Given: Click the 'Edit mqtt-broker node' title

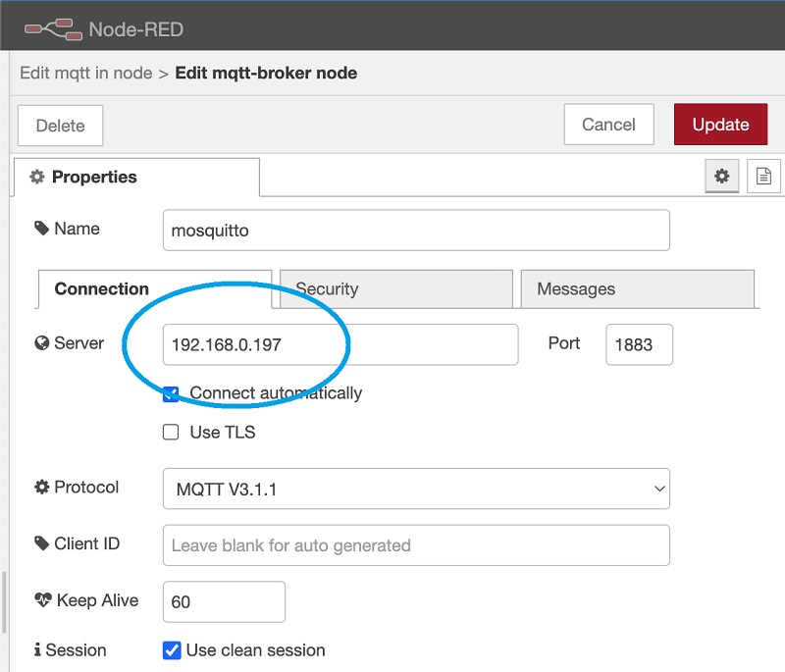Looking at the screenshot, I should [x=266, y=73].
